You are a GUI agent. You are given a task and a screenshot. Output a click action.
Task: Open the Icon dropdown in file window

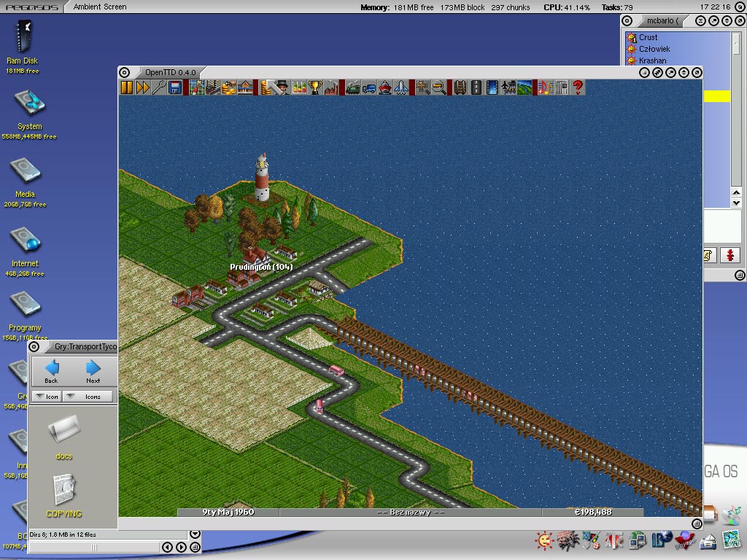tap(47, 397)
